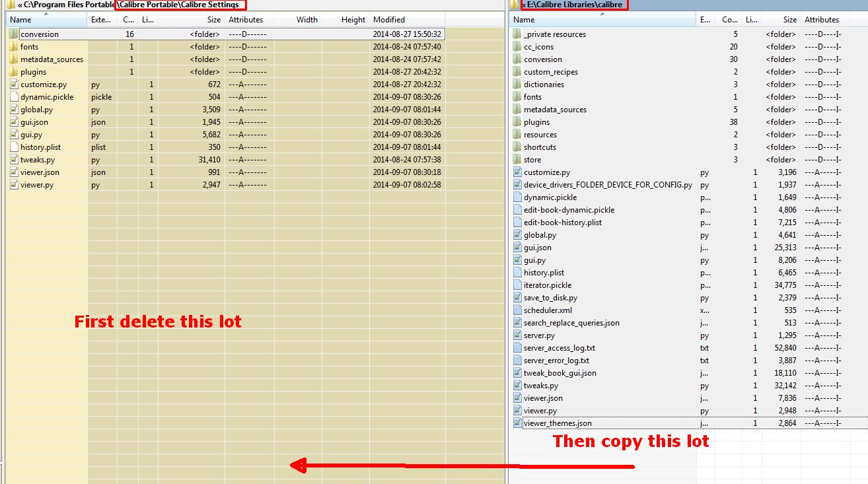The width and height of the screenshot is (868, 484).
Task: Click the server.py file icon
Action: click(x=518, y=335)
